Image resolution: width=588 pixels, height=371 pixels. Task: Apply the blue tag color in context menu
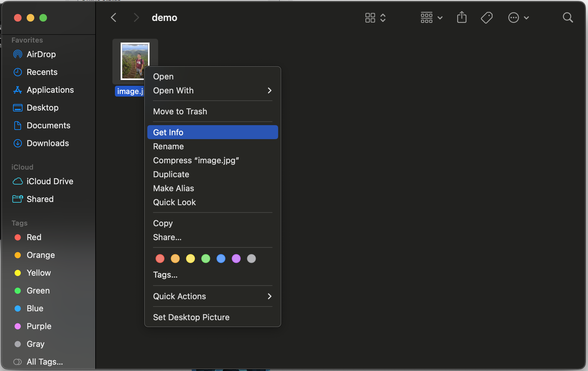coord(221,259)
